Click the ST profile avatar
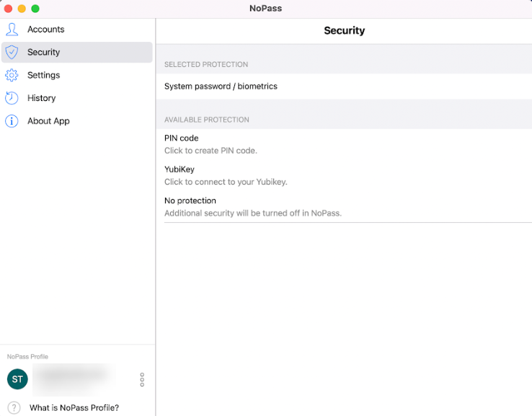 (17, 379)
